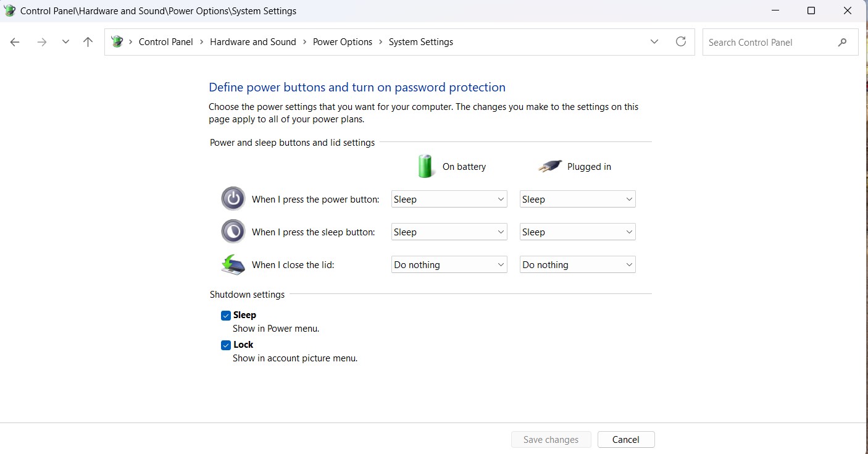The width and height of the screenshot is (868, 454).
Task: Click the Refresh icon in address bar
Action: point(680,42)
